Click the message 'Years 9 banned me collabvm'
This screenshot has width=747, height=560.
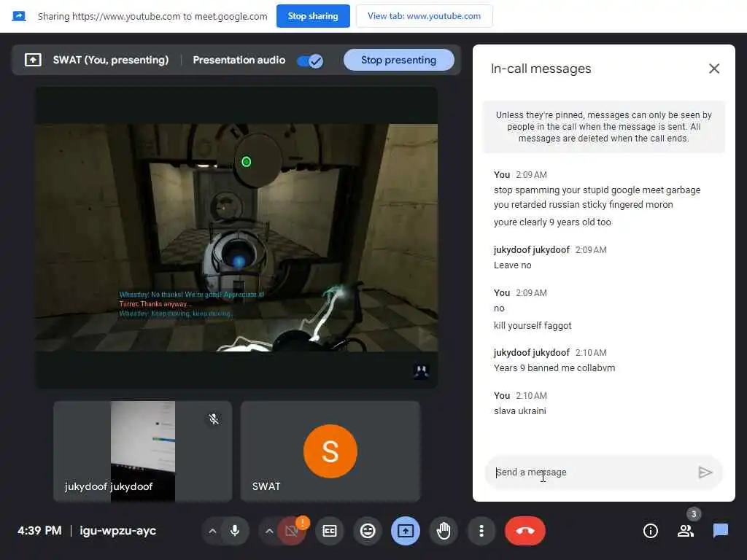554,368
